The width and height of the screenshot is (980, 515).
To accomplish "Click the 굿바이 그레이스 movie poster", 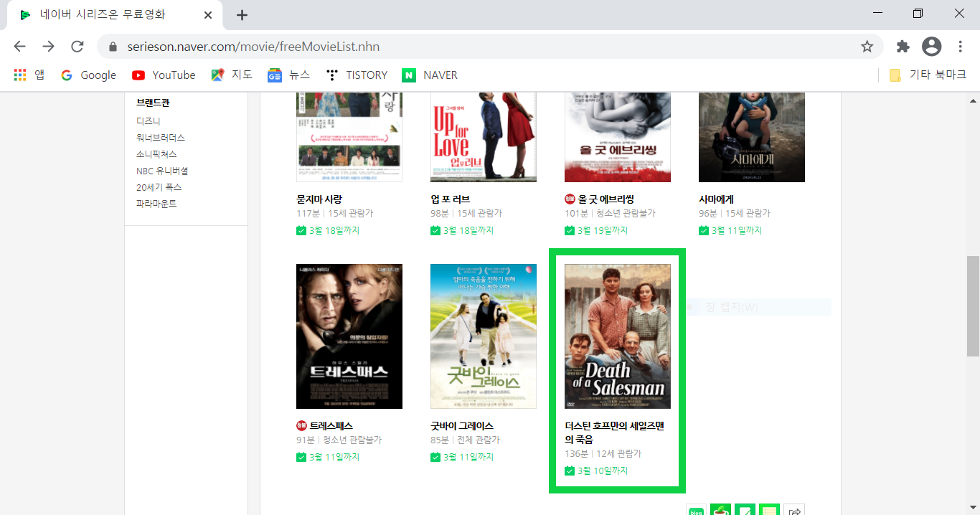I will pyautogui.click(x=484, y=336).
